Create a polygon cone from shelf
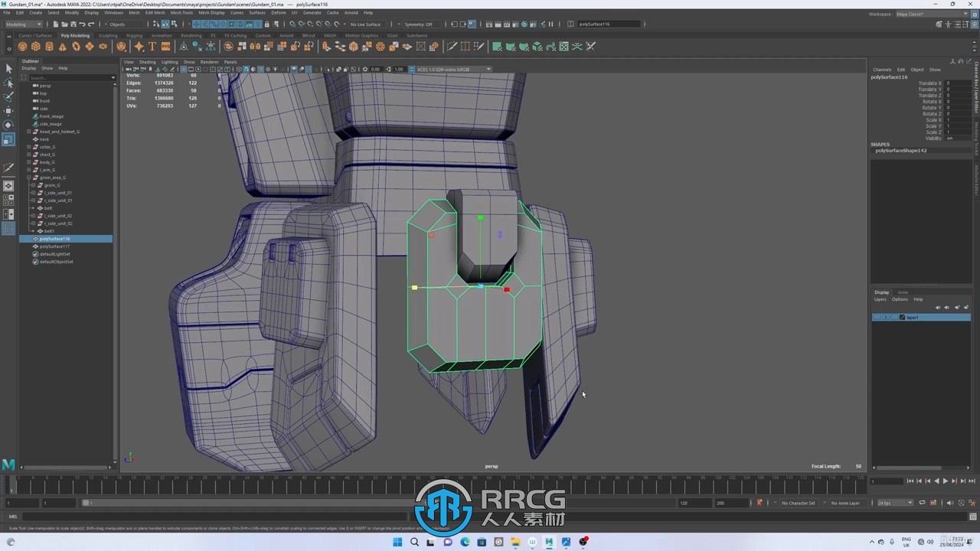This screenshot has height=551, width=980. [63, 47]
